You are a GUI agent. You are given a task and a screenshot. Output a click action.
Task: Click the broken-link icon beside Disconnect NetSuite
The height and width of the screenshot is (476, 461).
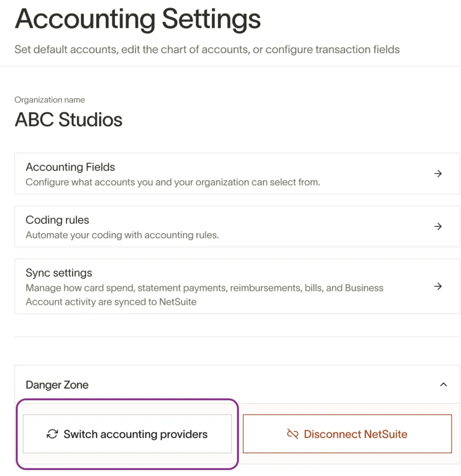pos(292,434)
